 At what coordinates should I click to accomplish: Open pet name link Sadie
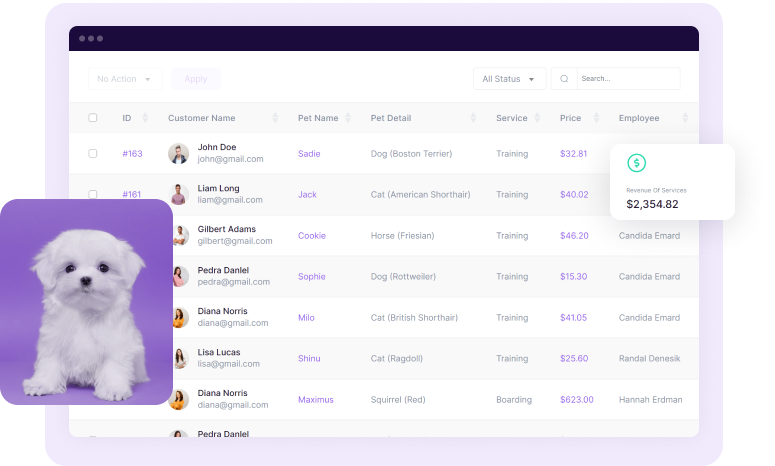[x=309, y=154]
